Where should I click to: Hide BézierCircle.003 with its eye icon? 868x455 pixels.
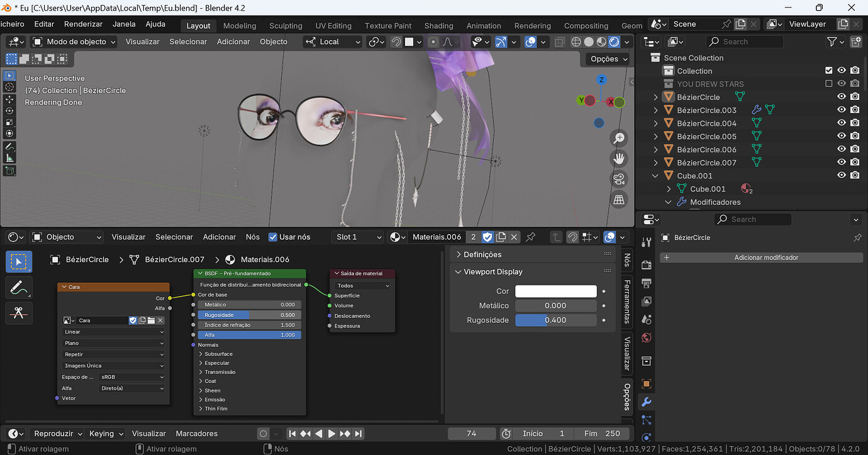click(x=842, y=110)
